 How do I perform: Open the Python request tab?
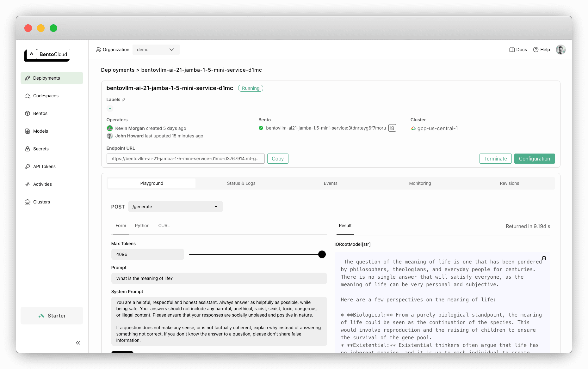point(142,226)
